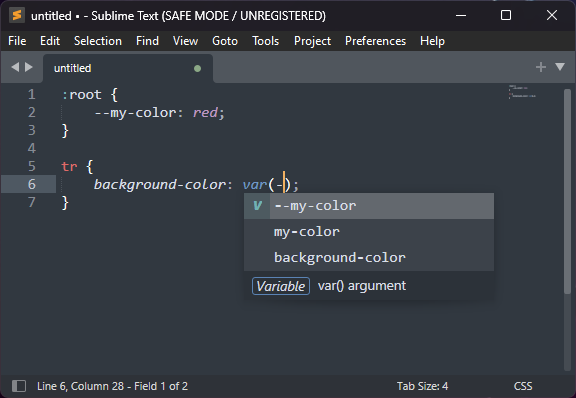This screenshot has height=398, width=576.
Task: Click the vertical scrollbar
Action: 567,191
